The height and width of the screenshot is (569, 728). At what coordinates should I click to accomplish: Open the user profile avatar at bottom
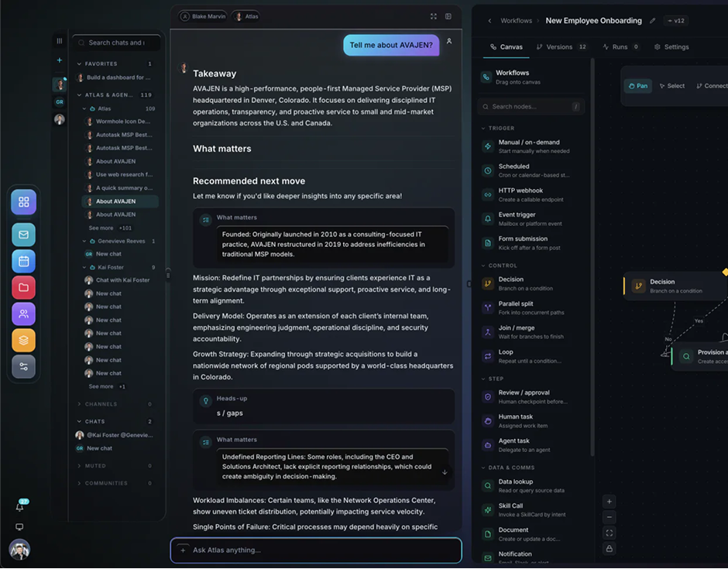tap(19, 550)
